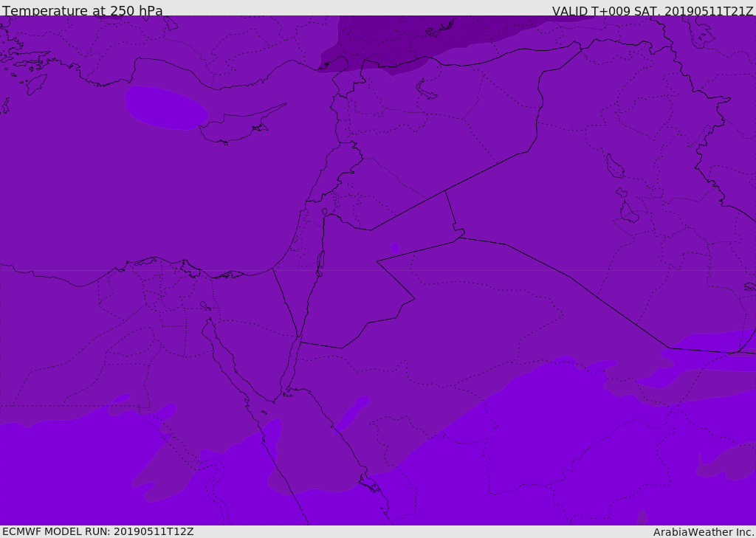756x538 pixels.
Task: Click the 'Temperature at 250 hPa' title text
Action: pos(83,10)
